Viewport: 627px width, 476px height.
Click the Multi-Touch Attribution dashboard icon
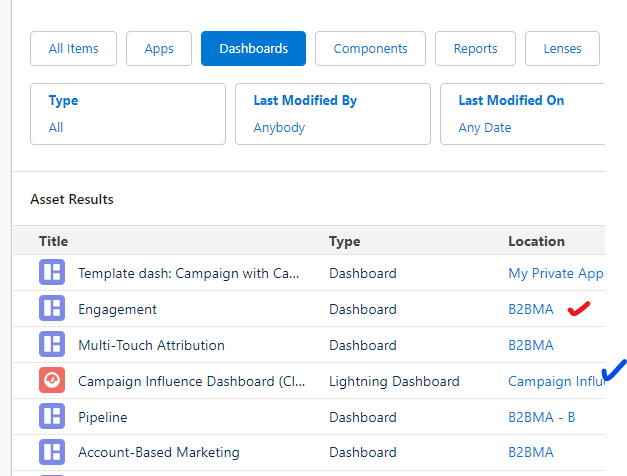(51, 345)
